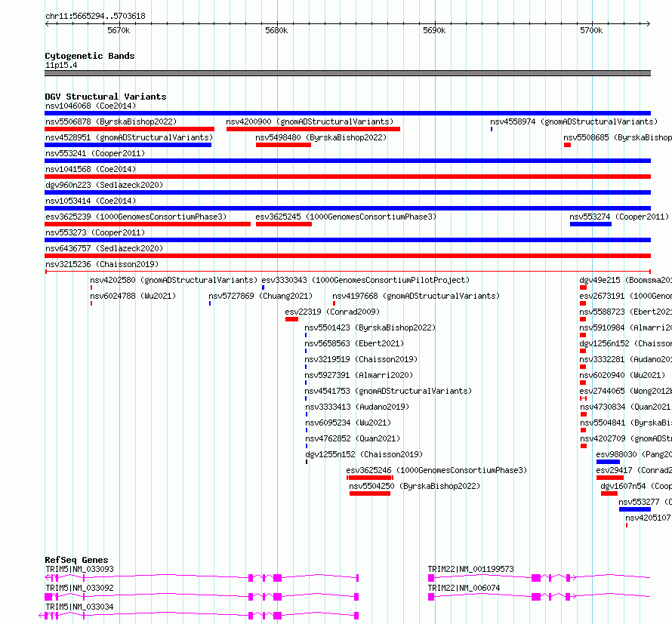Click TRIM22|NM_001199573 transcript label

[x=470, y=569]
